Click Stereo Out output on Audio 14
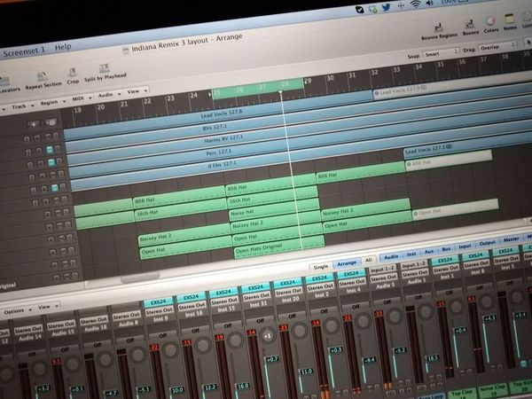532x399 pixels. [28, 329]
